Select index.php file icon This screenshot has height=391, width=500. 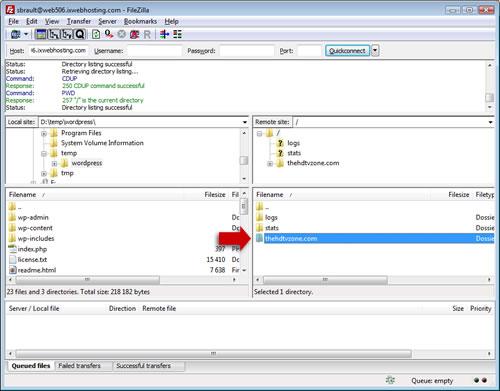click(12, 249)
